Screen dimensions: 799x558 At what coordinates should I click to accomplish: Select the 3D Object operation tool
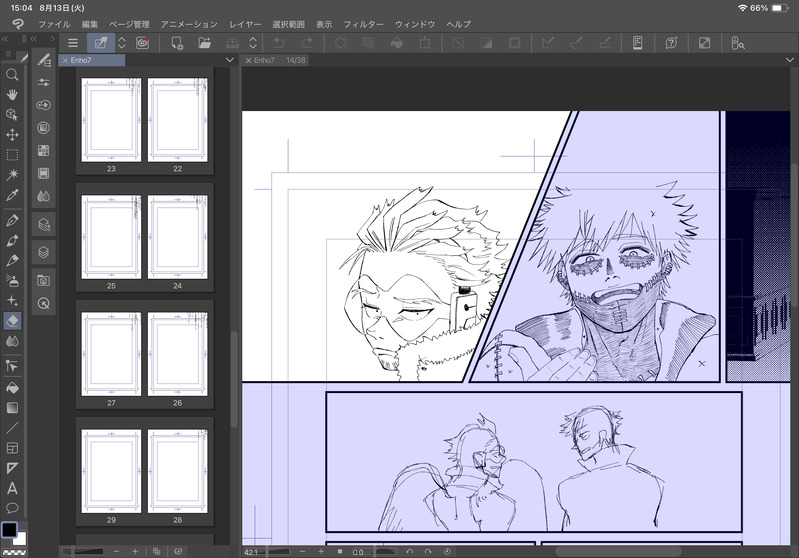12,115
